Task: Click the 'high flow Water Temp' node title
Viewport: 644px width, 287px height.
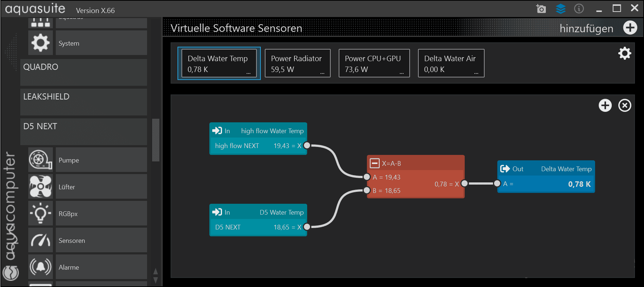Action: pos(272,131)
